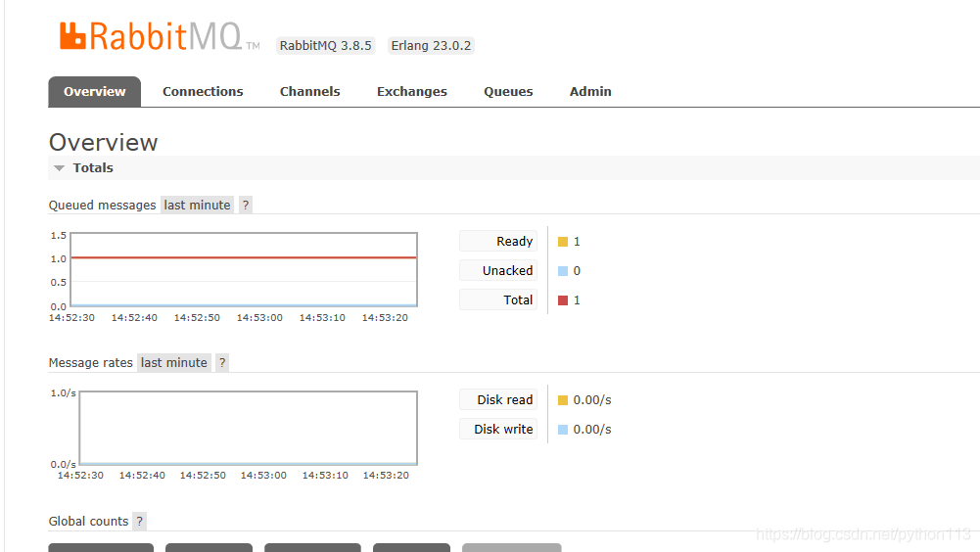Click the Disk write legend label

[498, 429]
